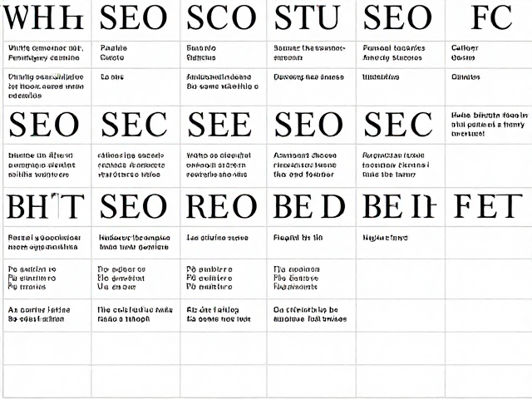Click the FC heading cell

pos(489,18)
